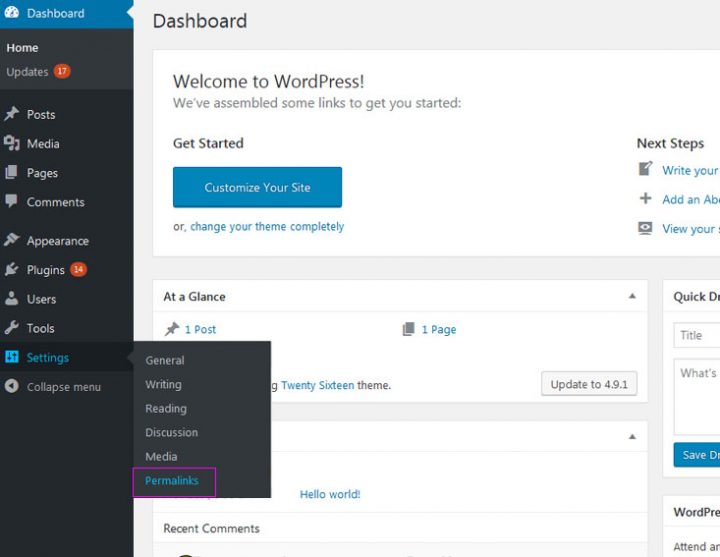
Task: Click the Save Draft button
Action: 697,455
